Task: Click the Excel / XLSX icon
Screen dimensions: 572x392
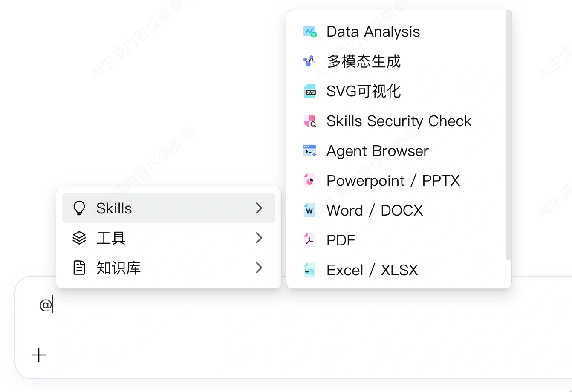Action: pyautogui.click(x=310, y=270)
